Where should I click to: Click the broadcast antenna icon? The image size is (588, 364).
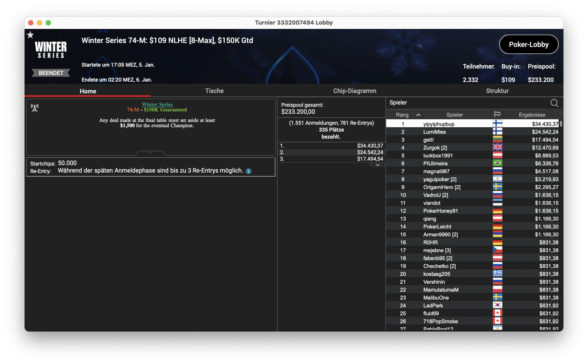[x=34, y=108]
